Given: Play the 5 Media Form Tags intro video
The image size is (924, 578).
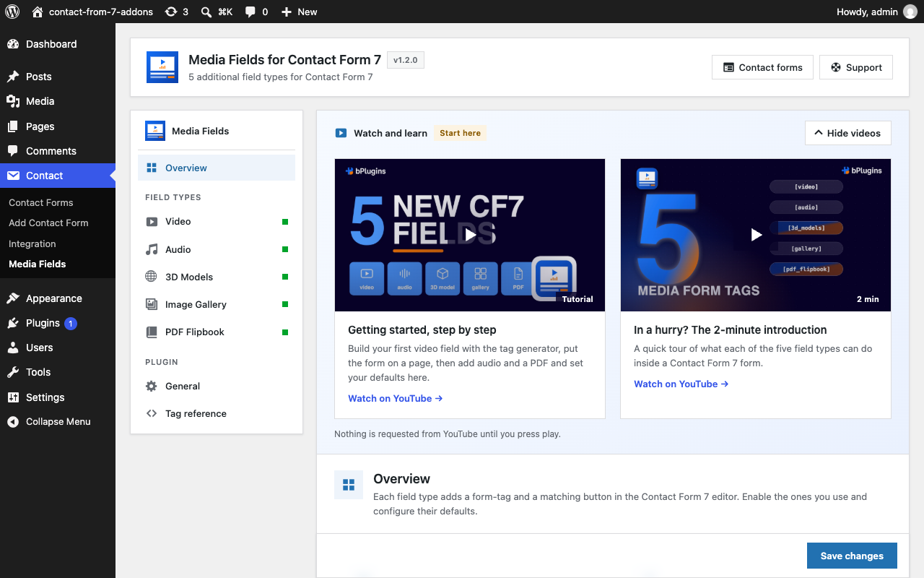Looking at the screenshot, I should click(756, 235).
